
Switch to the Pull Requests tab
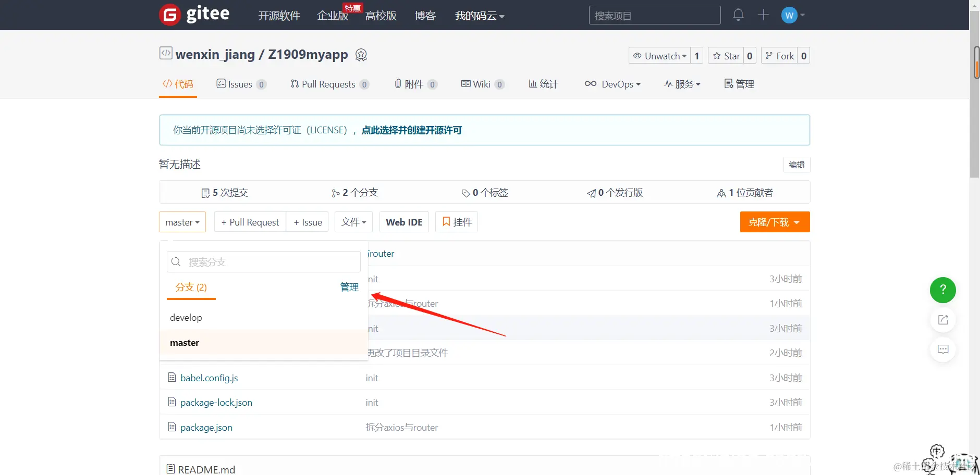[x=330, y=84]
